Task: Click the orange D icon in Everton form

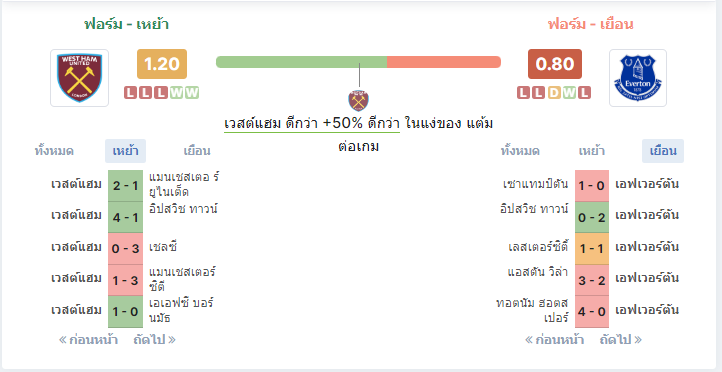Action: (x=554, y=93)
